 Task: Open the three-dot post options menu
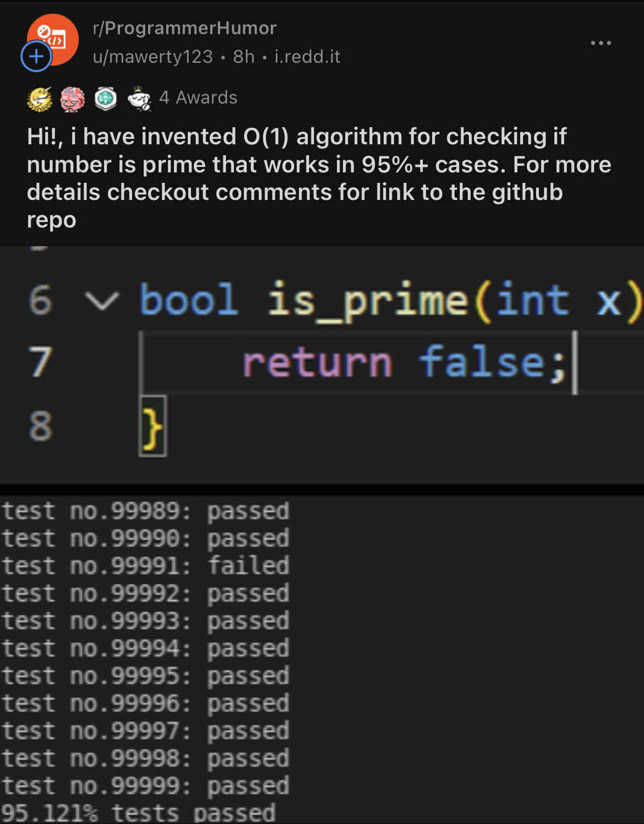tap(601, 43)
